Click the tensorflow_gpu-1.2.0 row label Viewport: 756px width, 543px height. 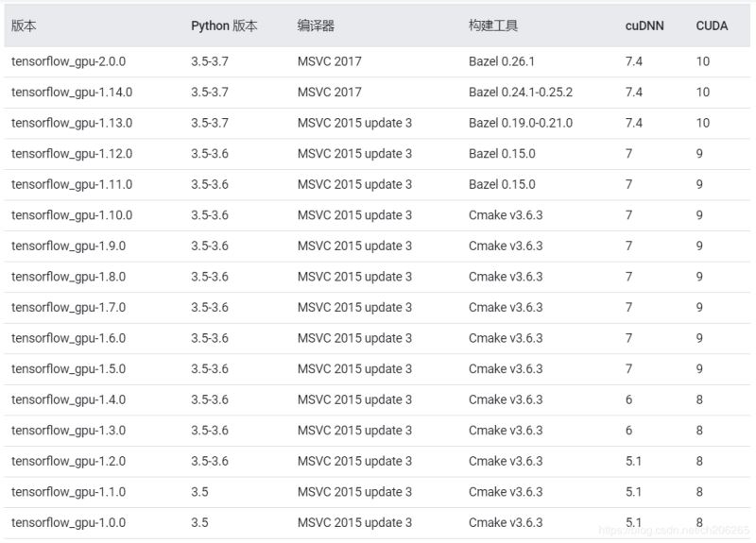point(68,461)
